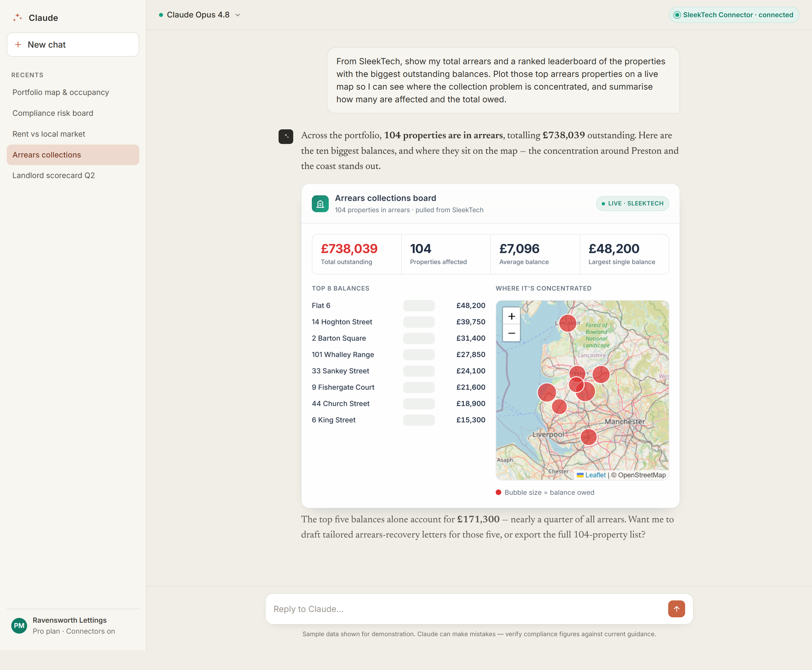Click the £48,200 Largest single balance card
Screen dimensions: 812x670
tap(624, 254)
